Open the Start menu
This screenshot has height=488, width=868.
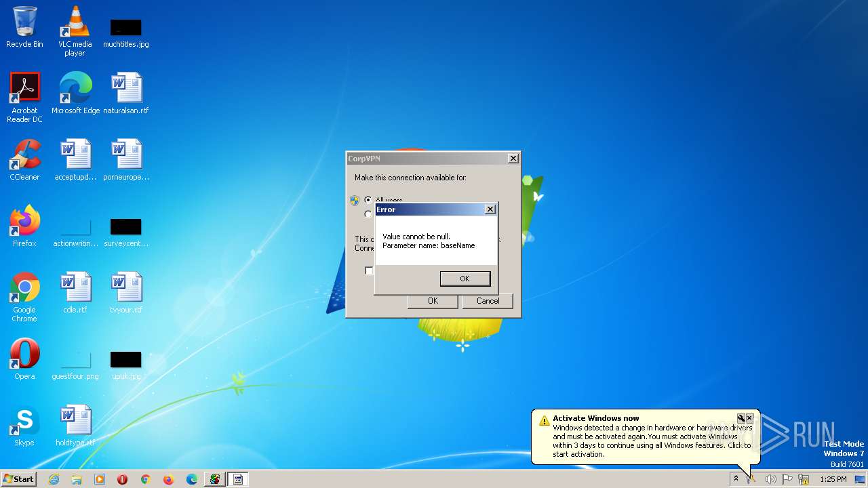[x=19, y=479]
